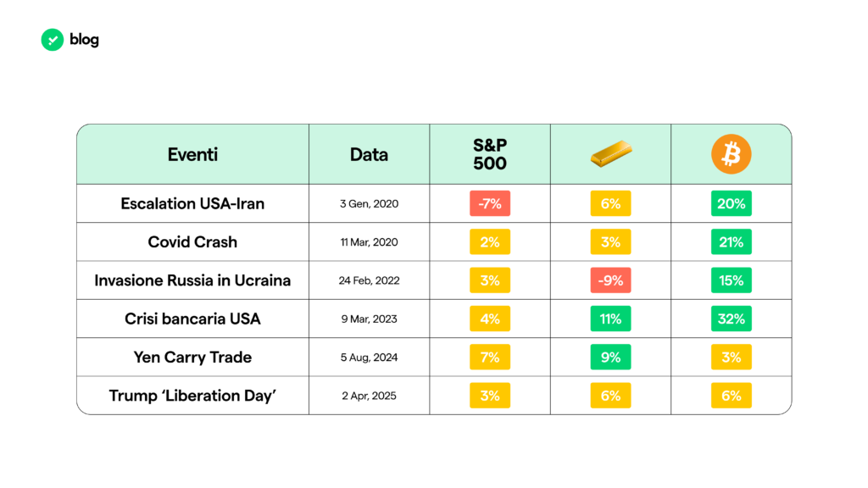Click the Escalation USA-Iran row label

pyautogui.click(x=192, y=203)
